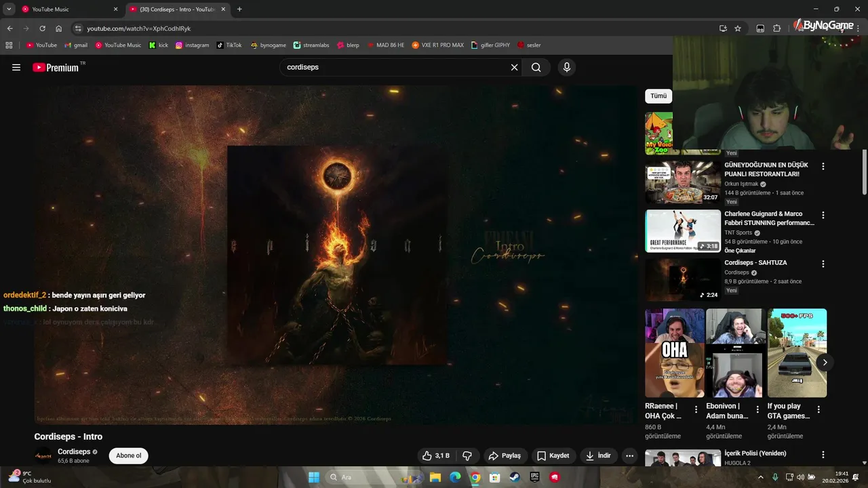Open the instagram bookmark
868x488 pixels.
[192, 45]
